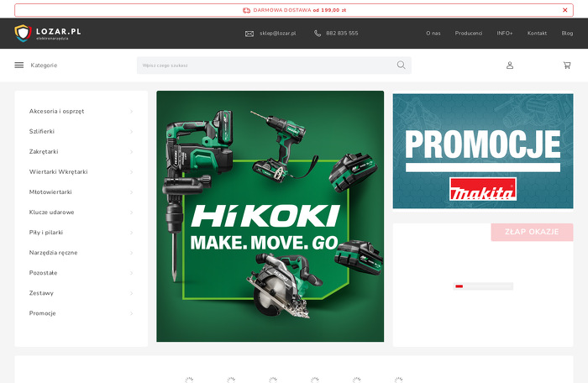Open the INFO+ menu item
This screenshot has width=588, height=383.
(504, 34)
